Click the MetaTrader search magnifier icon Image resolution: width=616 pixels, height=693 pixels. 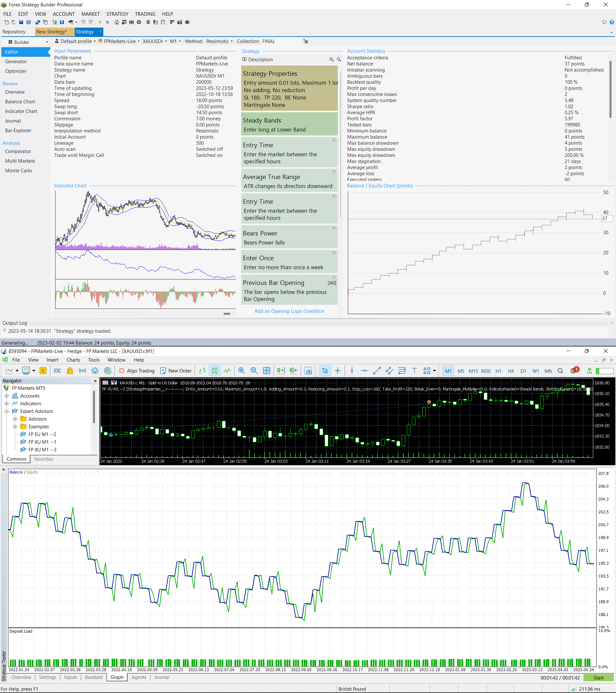pos(560,371)
